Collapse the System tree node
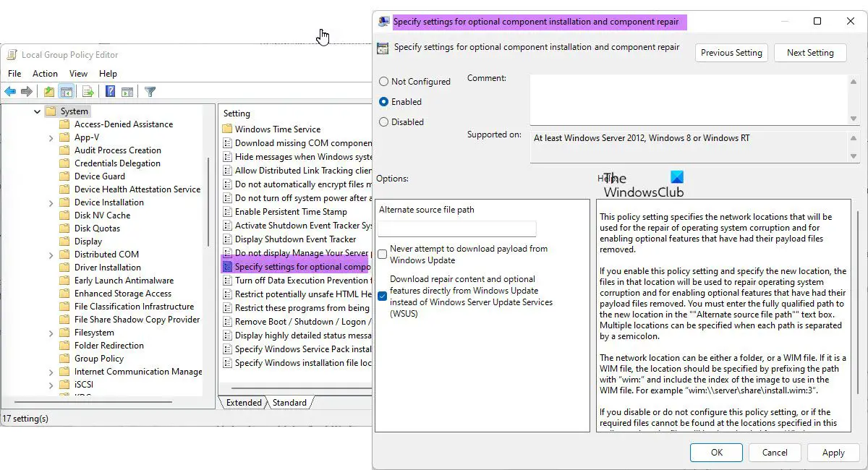The width and height of the screenshot is (868, 470). (37, 111)
